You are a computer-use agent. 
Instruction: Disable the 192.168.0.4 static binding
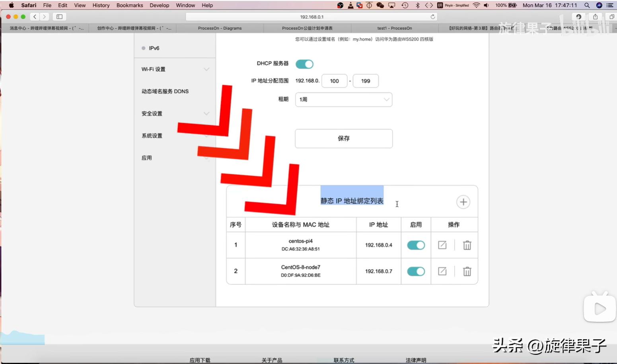coord(416,245)
